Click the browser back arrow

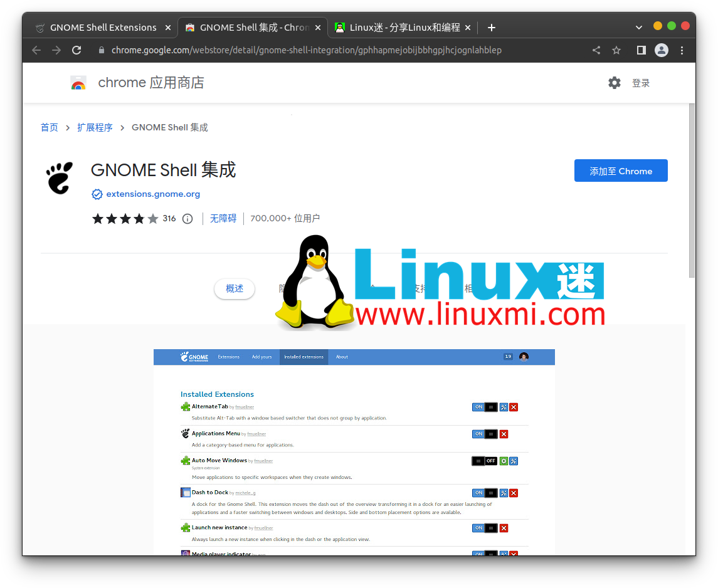36,50
